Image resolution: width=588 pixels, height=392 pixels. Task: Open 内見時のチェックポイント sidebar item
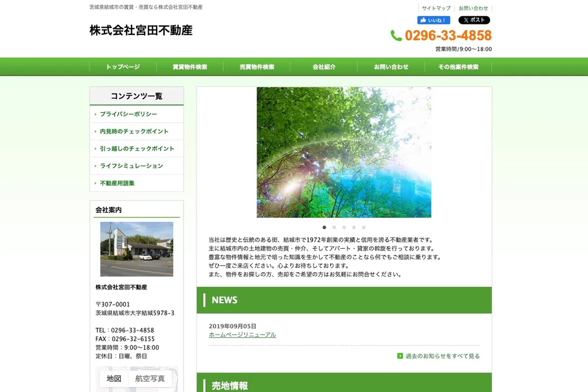pyautogui.click(x=134, y=131)
